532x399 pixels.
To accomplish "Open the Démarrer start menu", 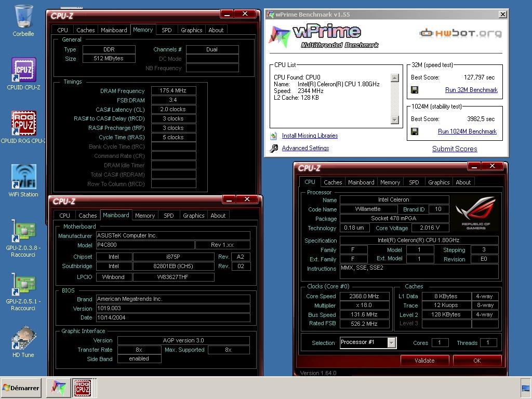I will 21,388.
